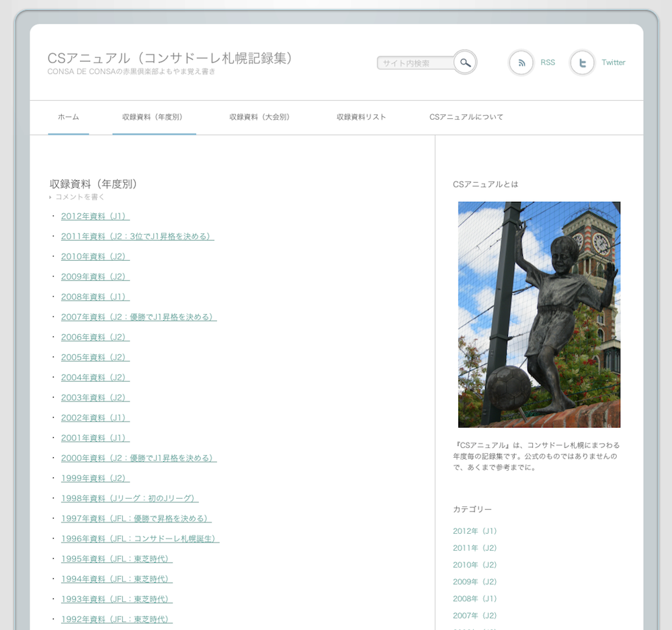This screenshot has width=672, height=630.
Task: Click the サイト内検索 search input field
Action: point(415,63)
